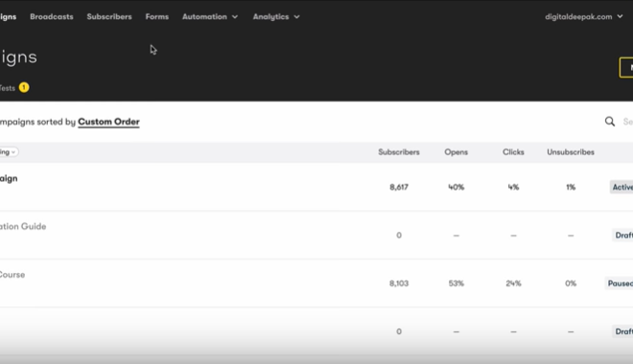The height and width of the screenshot is (364, 633).
Task: Click the Paused status badge
Action: pyautogui.click(x=620, y=284)
